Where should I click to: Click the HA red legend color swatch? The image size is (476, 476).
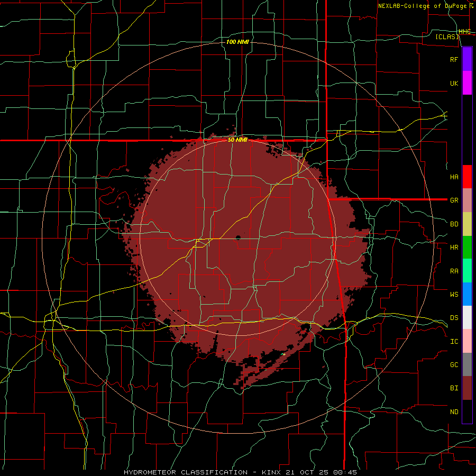pos(467,177)
